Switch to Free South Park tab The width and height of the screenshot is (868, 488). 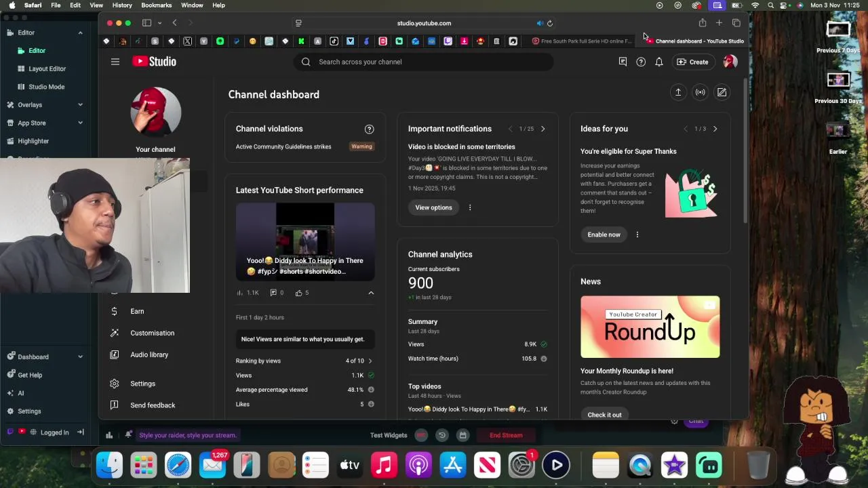[582, 41]
